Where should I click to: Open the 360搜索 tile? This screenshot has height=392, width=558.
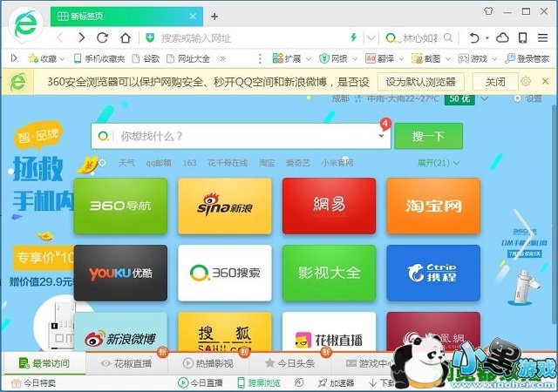pos(225,273)
